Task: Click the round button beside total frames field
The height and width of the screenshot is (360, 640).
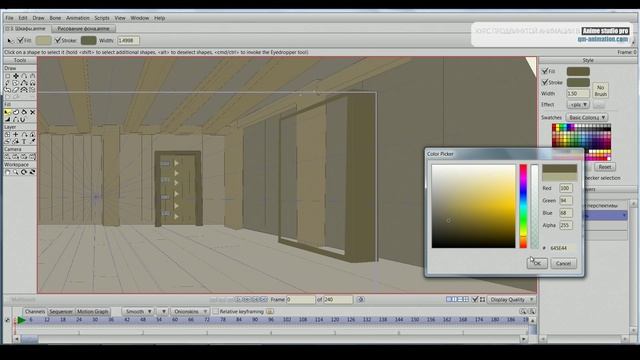Action: (x=360, y=300)
